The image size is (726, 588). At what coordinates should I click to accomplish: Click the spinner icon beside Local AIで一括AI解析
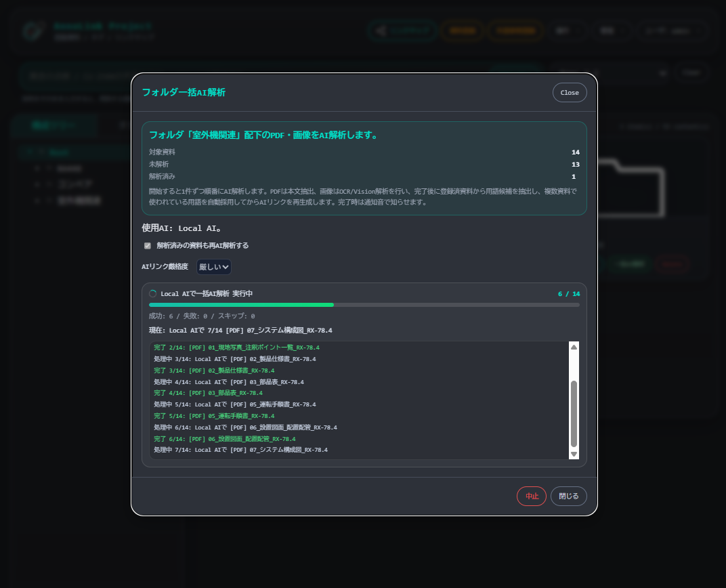153,293
